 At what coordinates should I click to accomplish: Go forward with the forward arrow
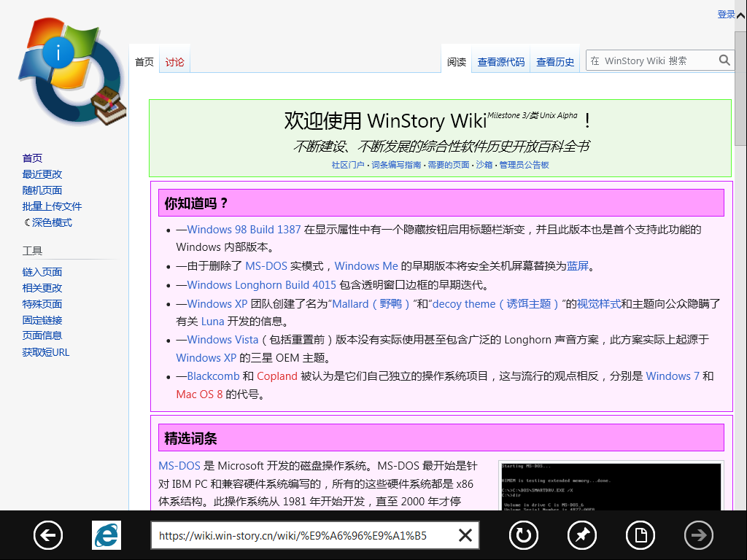pos(699,535)
